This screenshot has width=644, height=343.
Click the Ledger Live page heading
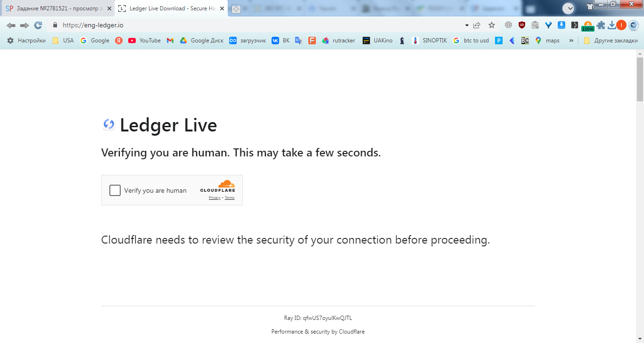pos(168,125)
